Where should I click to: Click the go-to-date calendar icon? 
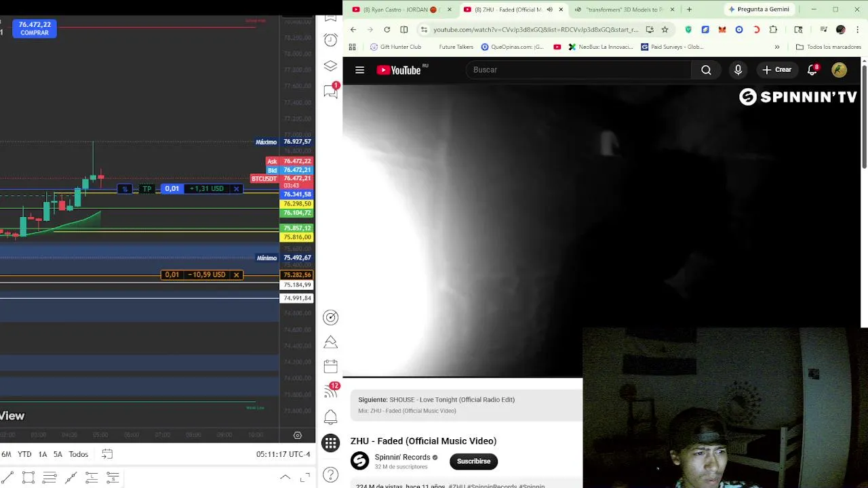click(107, 454)
